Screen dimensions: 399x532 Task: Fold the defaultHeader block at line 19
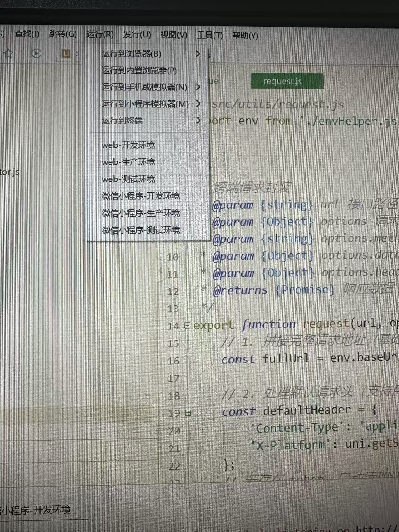point(188,413)
